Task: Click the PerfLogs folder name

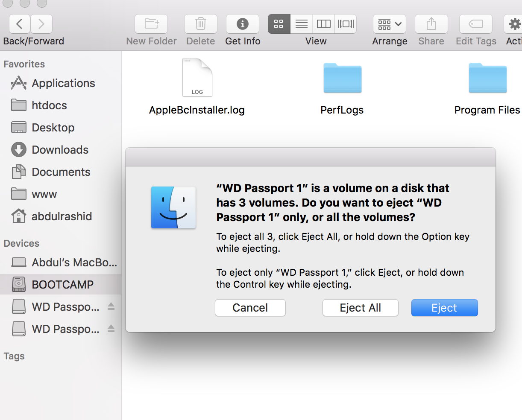Action: [x=342, y=110]
